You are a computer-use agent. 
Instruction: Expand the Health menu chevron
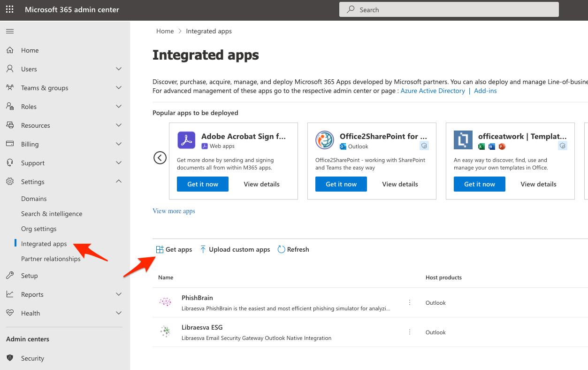pos(119,313)
